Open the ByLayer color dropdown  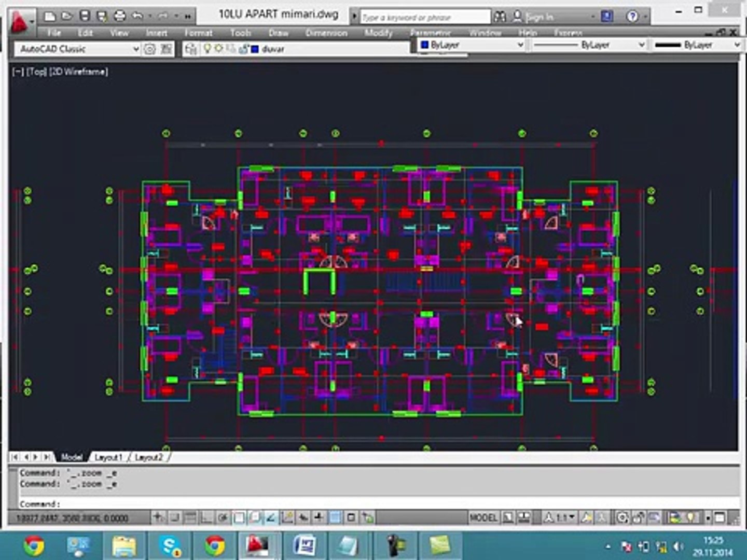pos(520,45)
